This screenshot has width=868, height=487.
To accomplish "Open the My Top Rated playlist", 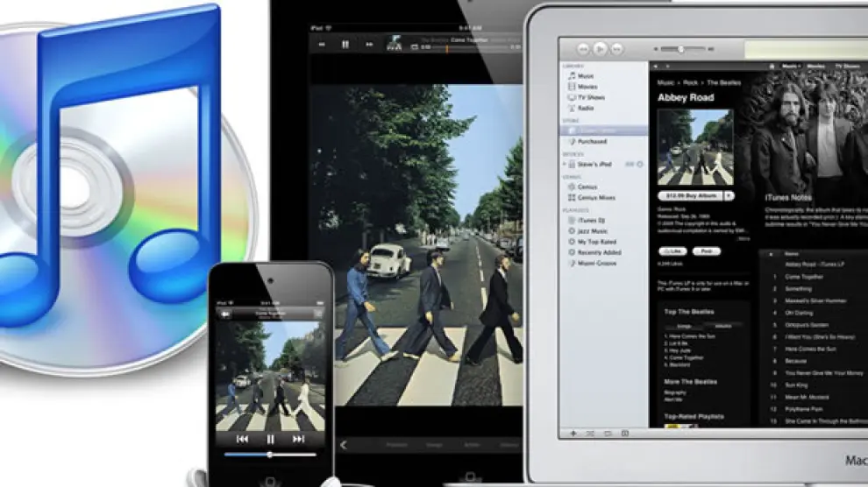I will [x=596, y=241].
